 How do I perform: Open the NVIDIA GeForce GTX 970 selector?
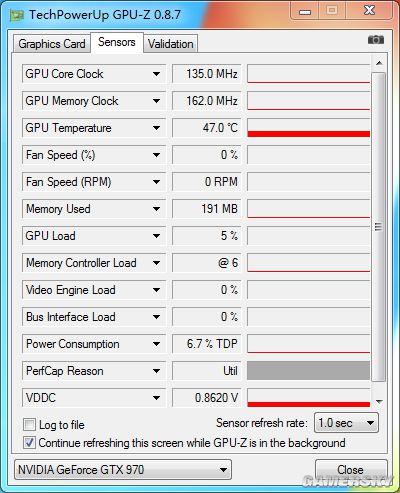pyautogui.click(x=123, y=470)
